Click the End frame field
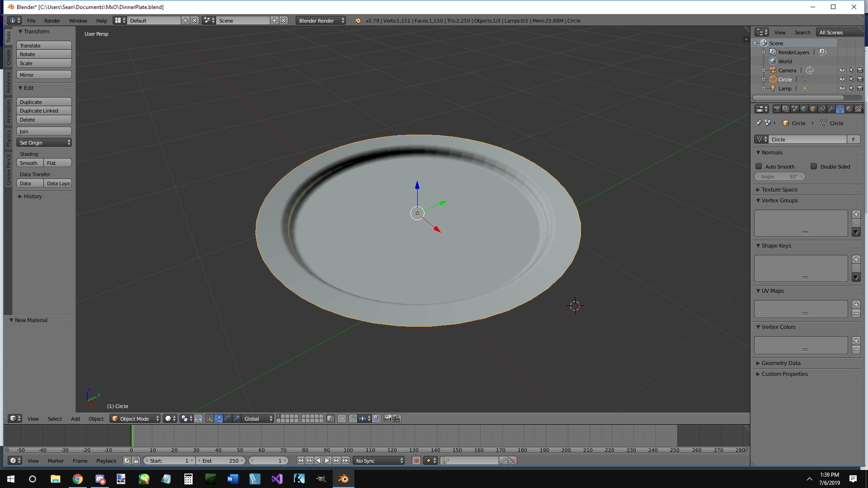 coord(221,460)
